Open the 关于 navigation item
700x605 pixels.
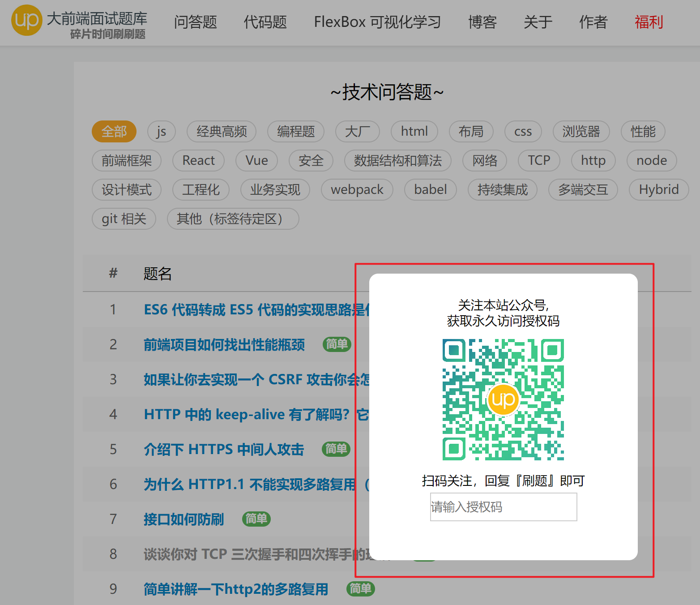538,21
